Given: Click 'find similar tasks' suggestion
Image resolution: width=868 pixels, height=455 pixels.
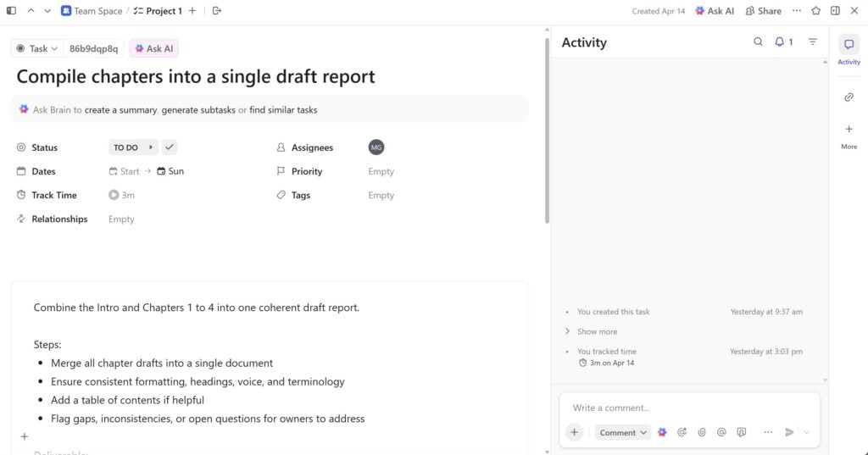Looking at the screenshot, I should [283, 109].
